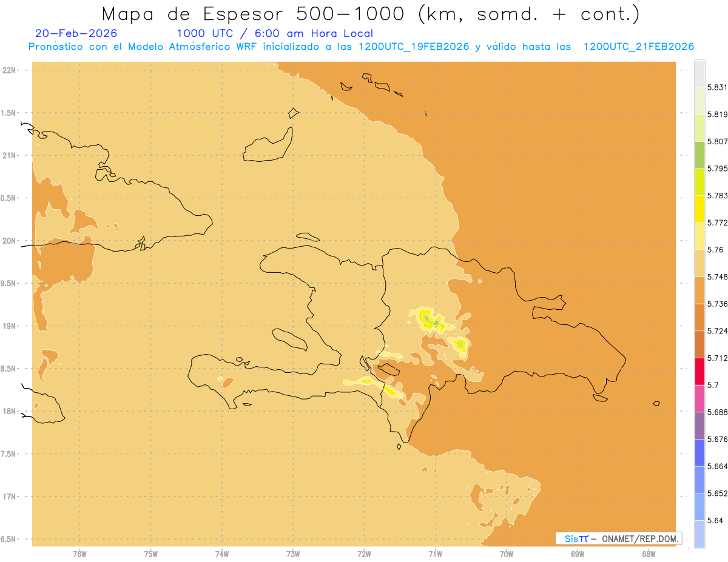This screenshot has width=728, height=562.
Task: Click the legend value '5.712'
Action: (717, 358)
